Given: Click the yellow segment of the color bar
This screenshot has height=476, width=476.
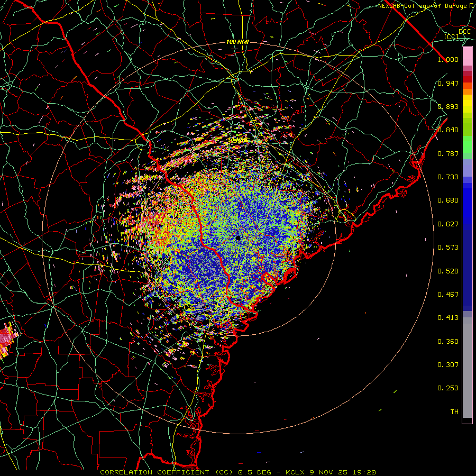Looking at the screenshot, I should click(x=467, y=104).
